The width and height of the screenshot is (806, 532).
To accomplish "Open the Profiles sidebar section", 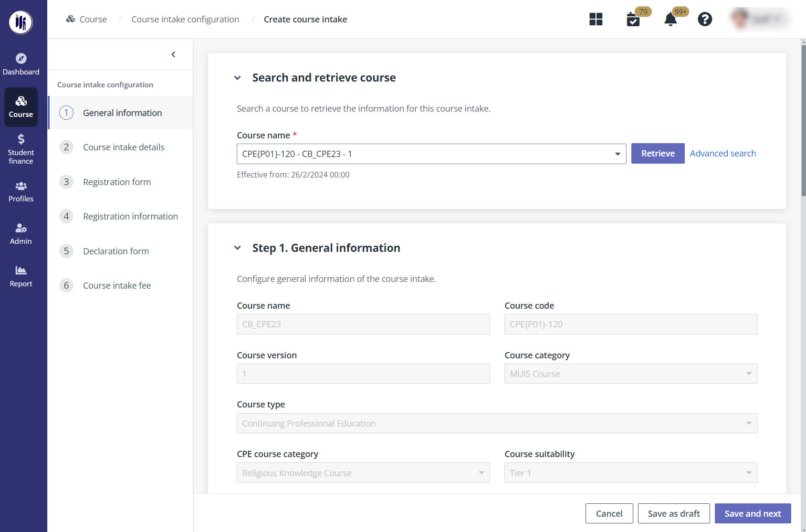I will pos(21,192).
